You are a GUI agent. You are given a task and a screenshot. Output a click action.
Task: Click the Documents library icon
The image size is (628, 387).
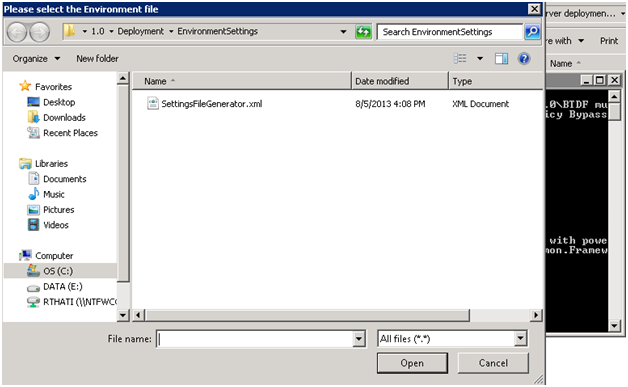[x=34, y=178]
